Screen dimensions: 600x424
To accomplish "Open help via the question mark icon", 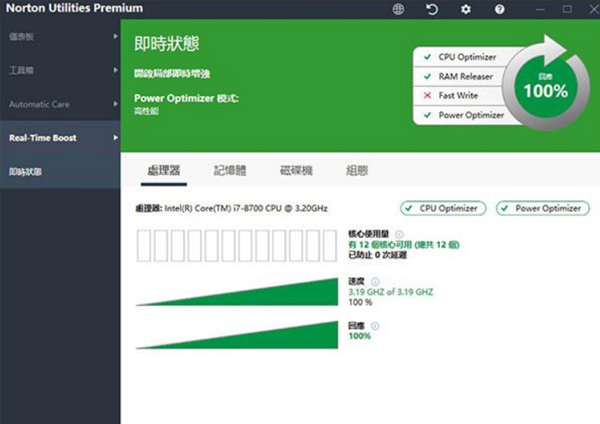I will tap(499, 9).
